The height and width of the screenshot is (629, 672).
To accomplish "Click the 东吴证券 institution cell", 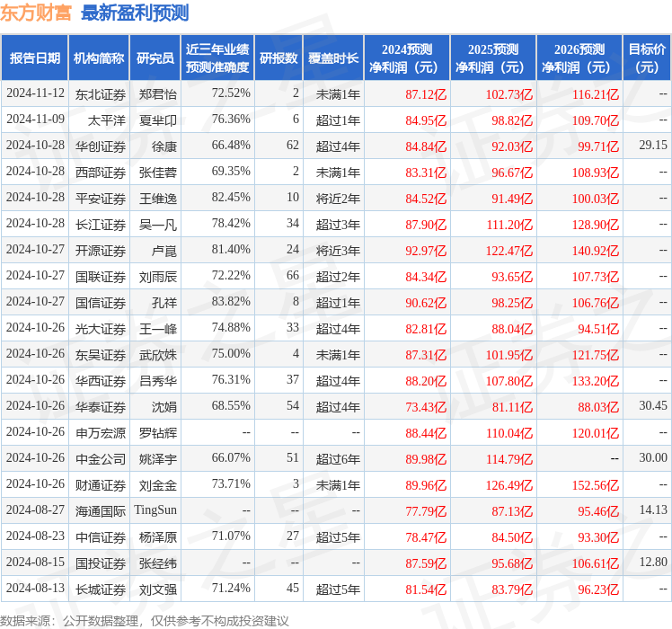I will (101, 355).
